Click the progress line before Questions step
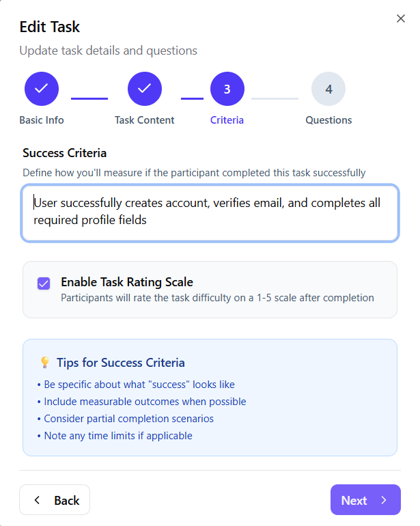 (275, 98)
